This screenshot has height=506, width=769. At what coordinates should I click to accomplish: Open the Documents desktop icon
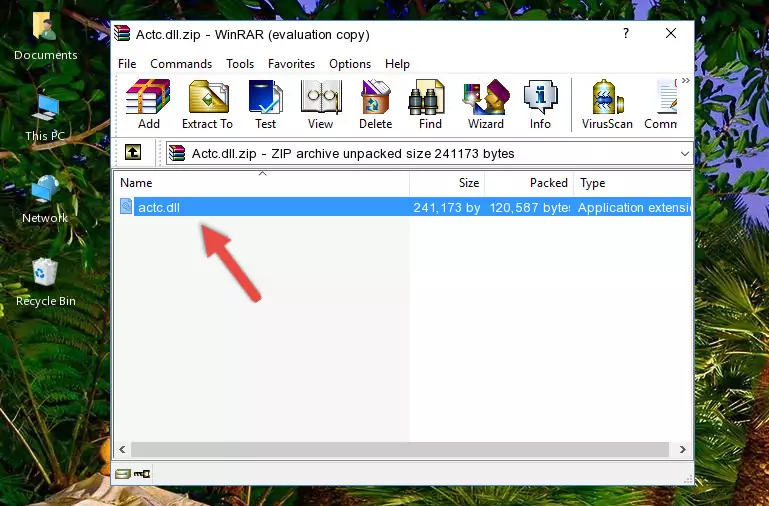(x=45, y=35)
